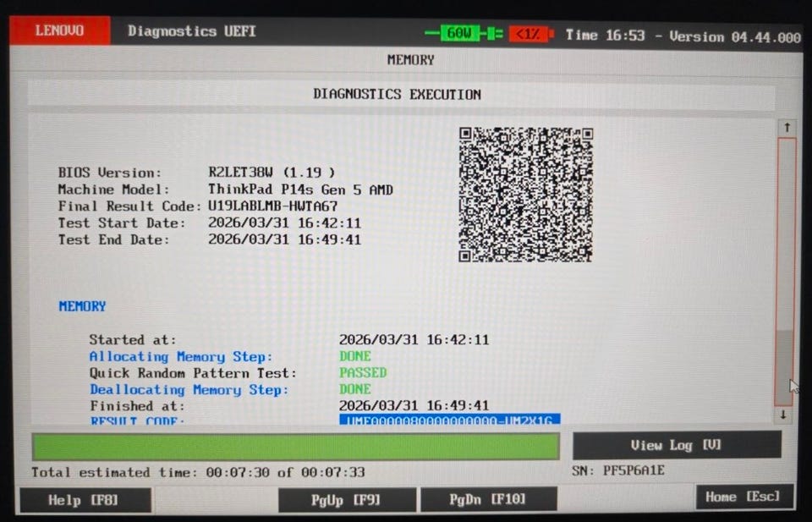Viewport: 812px width, 522px height.
Task: Click the Deallocating Memory Step label
Action: 189,389
